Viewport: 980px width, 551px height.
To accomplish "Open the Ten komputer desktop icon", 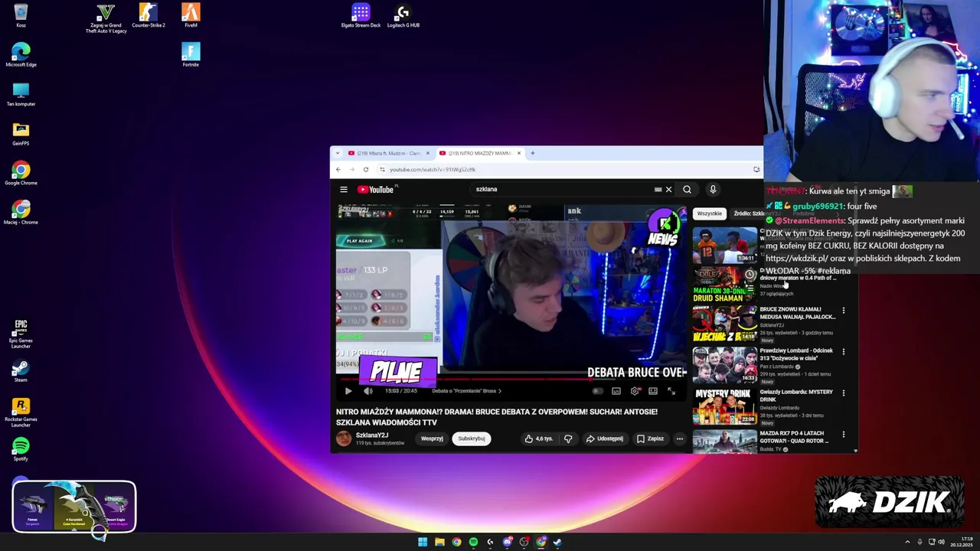I will (21, 94).
